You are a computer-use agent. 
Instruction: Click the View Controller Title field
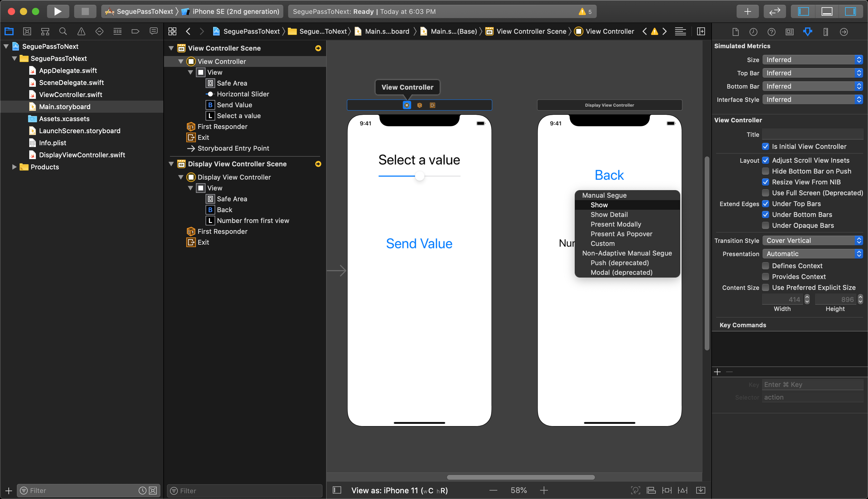[x=813, y=134]
